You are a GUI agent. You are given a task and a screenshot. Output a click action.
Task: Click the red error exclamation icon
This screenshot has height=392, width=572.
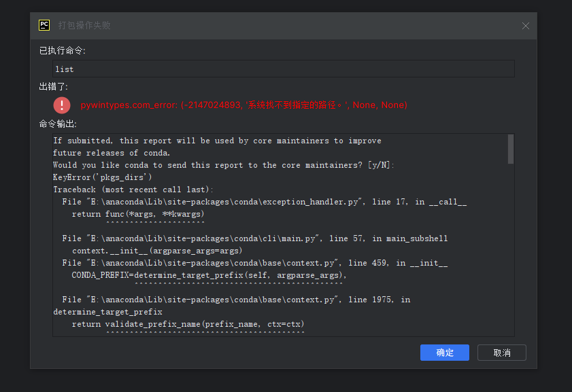tap(62, 105)
